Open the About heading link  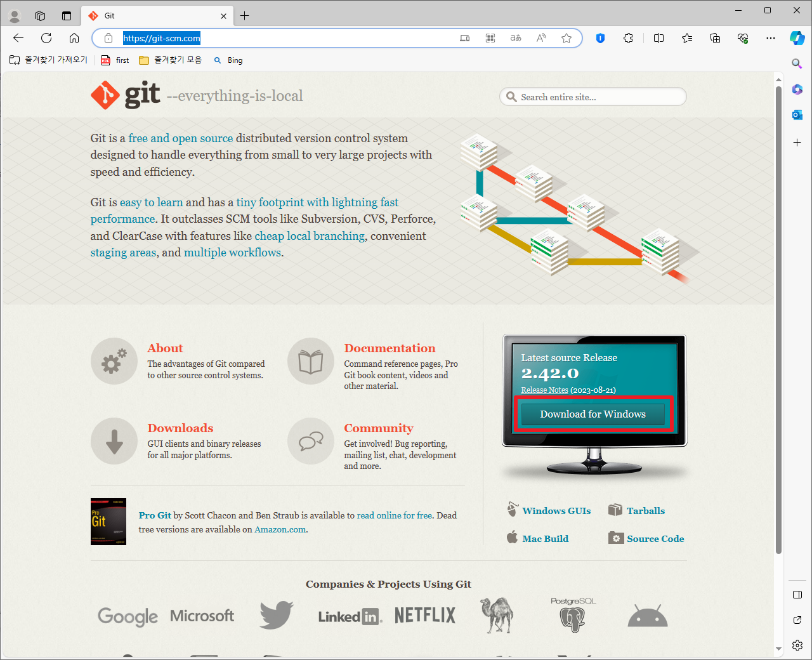click(165, 348)
